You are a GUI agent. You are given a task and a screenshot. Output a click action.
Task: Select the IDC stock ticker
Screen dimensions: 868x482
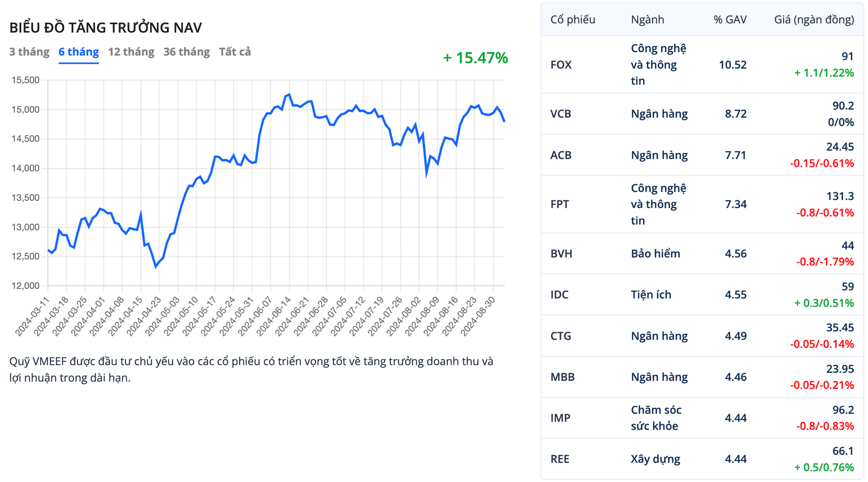coord(559,295)
